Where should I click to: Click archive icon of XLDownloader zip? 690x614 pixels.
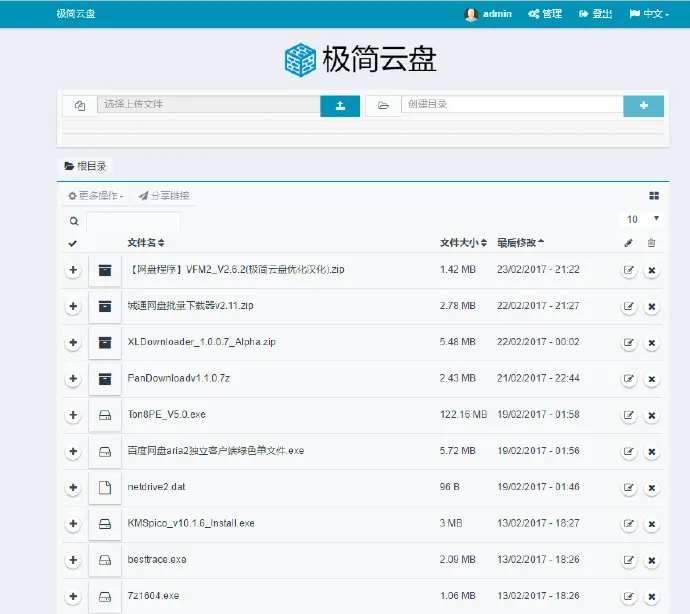(x=105, y=342)
